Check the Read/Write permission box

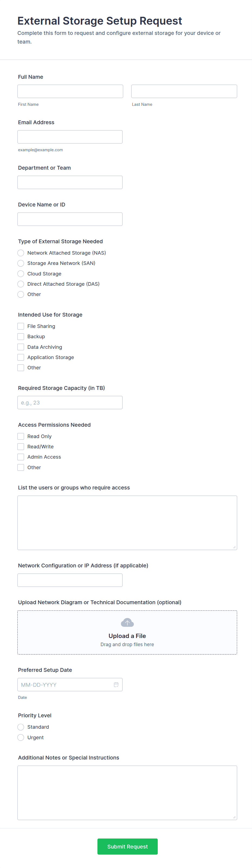[x=21, y=446]
